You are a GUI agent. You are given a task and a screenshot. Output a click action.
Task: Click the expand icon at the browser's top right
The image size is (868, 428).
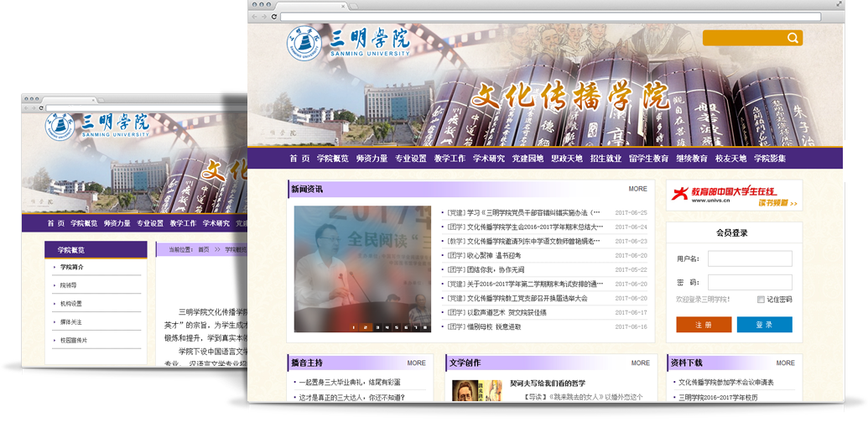[839, 5]
